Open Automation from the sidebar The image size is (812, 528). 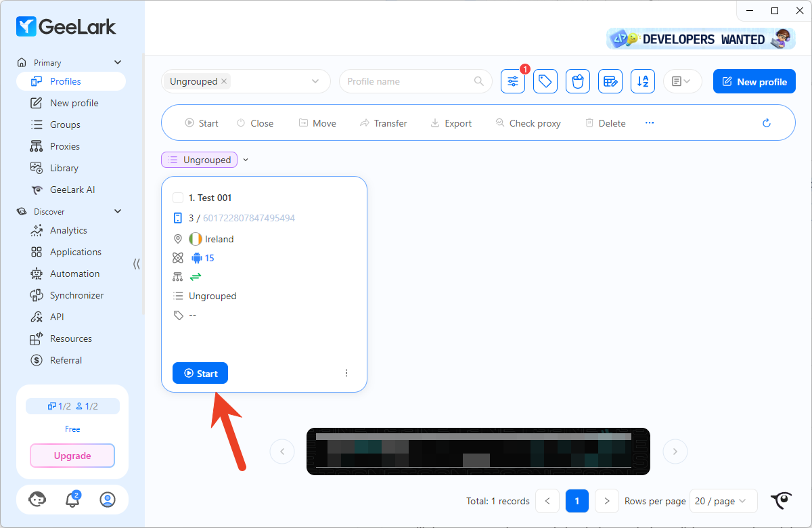[74, 273]
